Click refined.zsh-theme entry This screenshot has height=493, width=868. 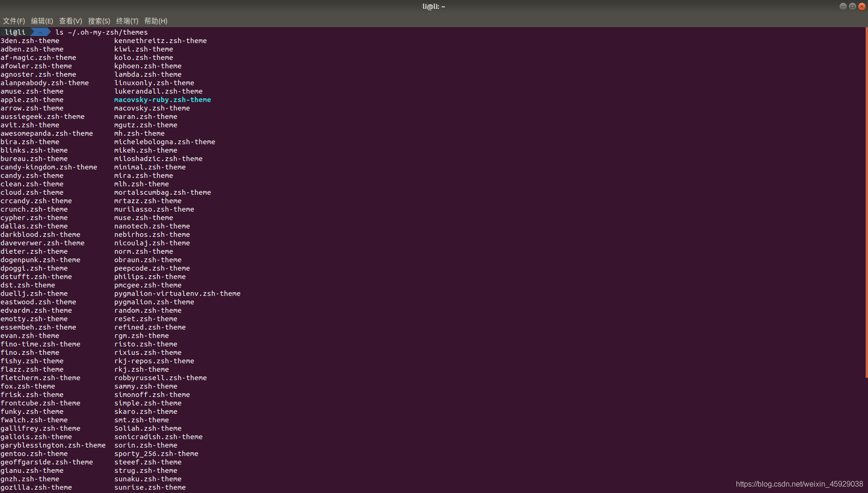pyautogui.click(x=150, y=327)
